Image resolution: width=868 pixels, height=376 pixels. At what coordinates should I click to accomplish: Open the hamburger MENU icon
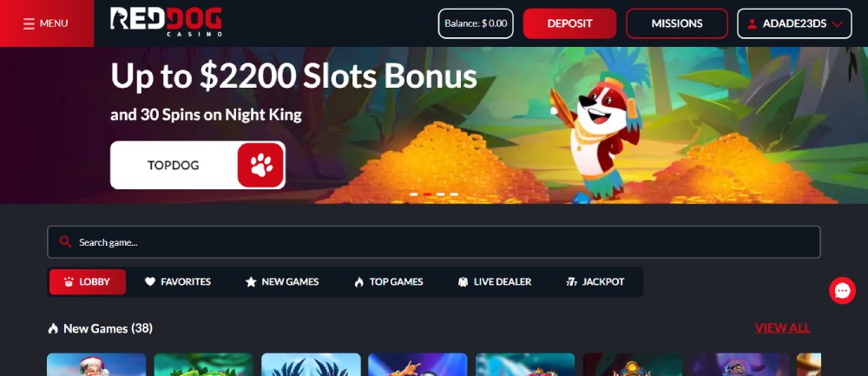click(x=29, y=23)
